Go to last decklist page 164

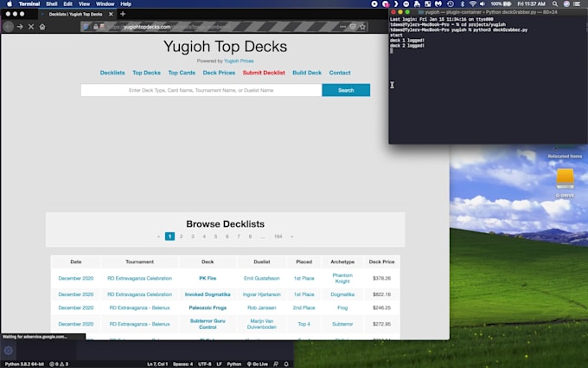click(x=278, y=236)
